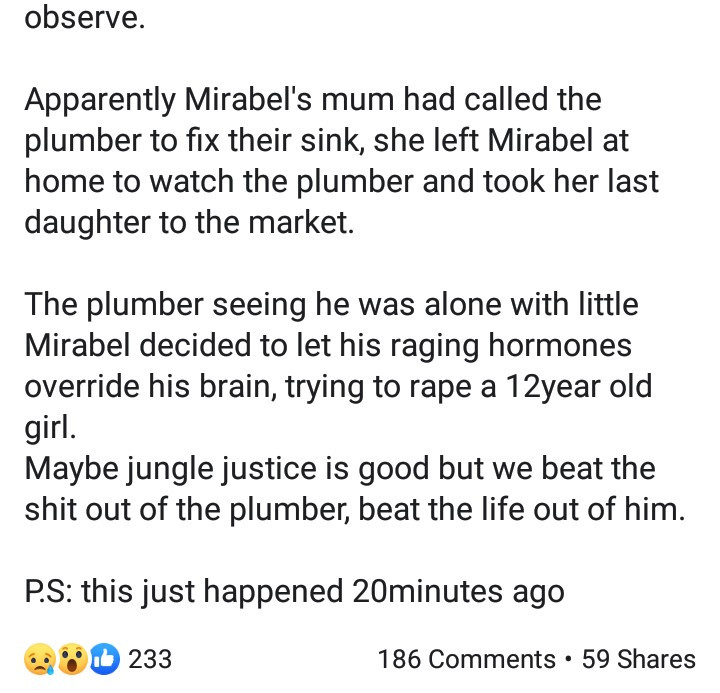Click the line "plumber to fix their sink"
This screenshot has width=720, height=693.
click(326, 141)
